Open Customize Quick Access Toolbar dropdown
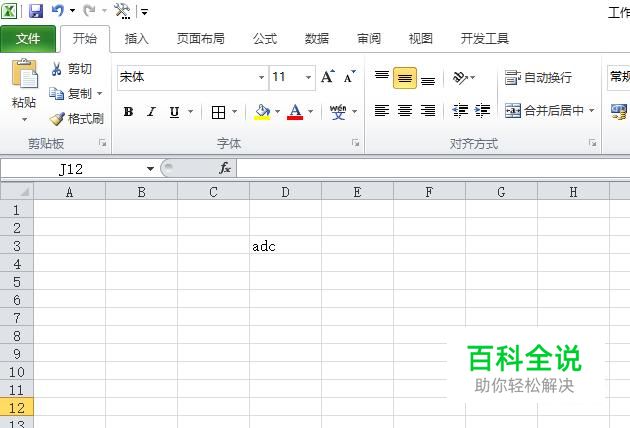Image resolution: width=630 pixels, height=428 pixels. tap(145, 12)
